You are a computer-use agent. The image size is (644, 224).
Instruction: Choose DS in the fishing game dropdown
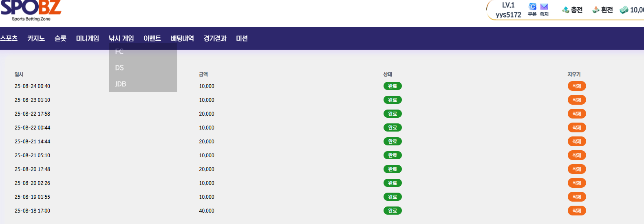119,68
